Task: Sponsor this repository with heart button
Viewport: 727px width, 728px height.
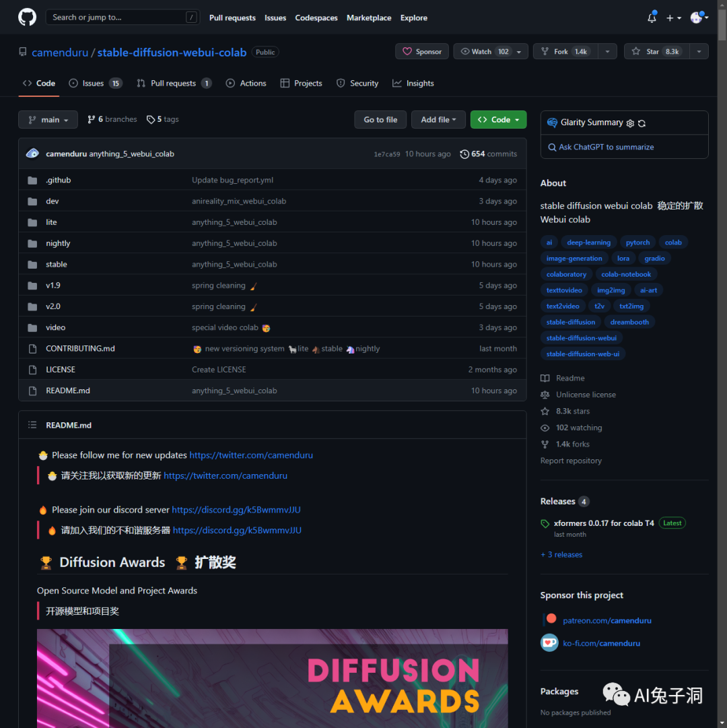Action: coord(421,52)
